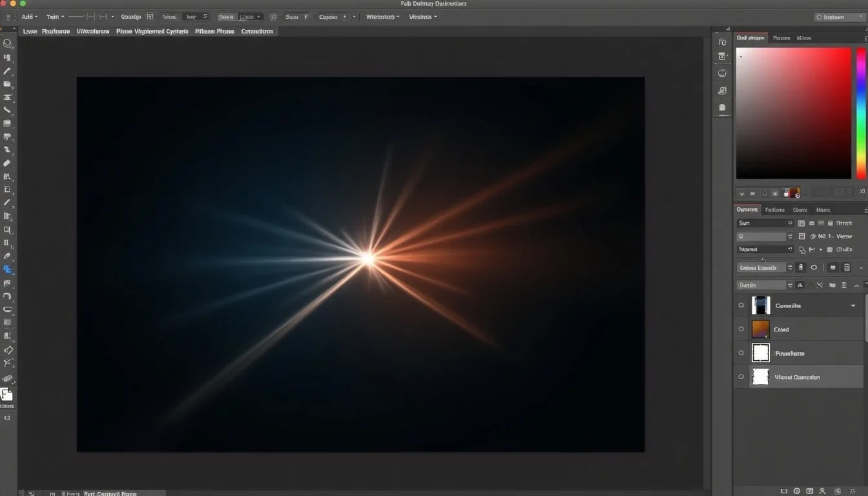The image size is (868, 496).
Task: Click the letter A icon above the layer list
Action: tap(801, 285)
